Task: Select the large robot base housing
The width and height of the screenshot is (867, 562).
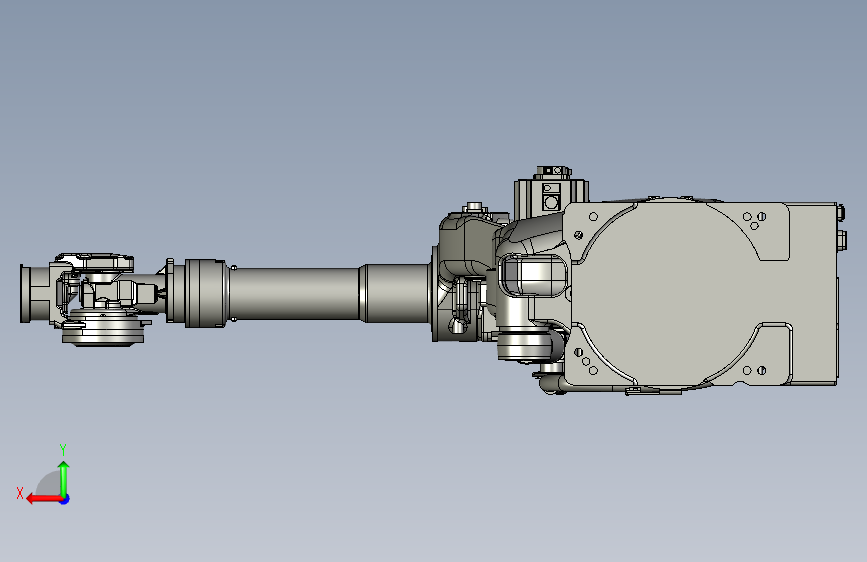Action: click(701, 294)
